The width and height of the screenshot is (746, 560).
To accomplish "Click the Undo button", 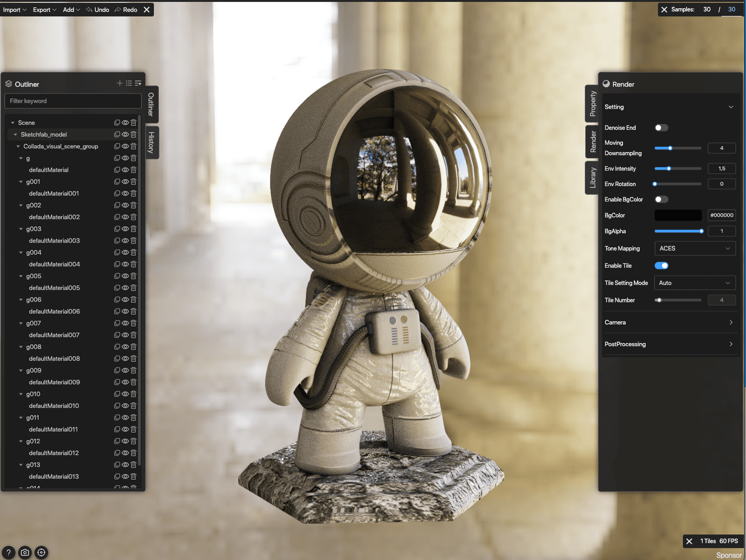I will (x=97, y=10).
